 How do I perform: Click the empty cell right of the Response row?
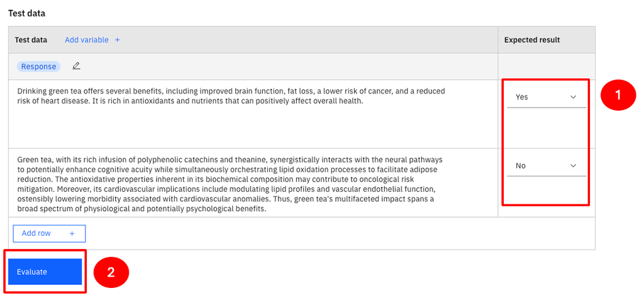click(x=546, y=67)
